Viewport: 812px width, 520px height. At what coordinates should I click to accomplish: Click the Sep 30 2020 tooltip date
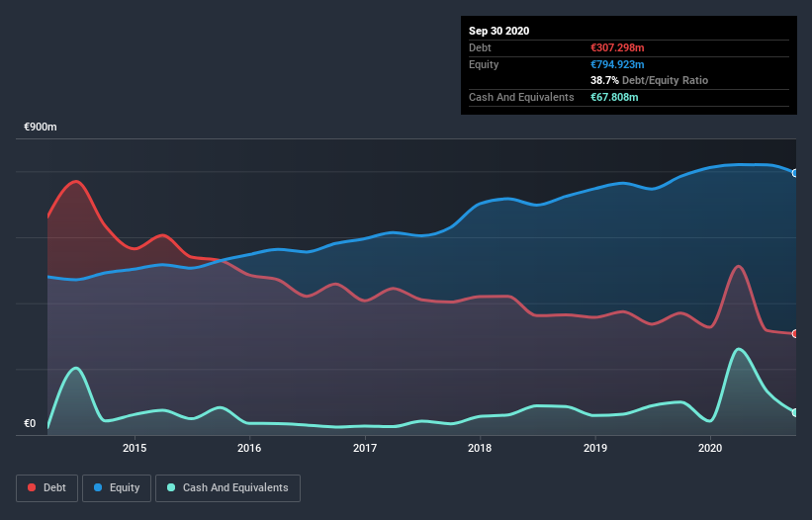499,31
